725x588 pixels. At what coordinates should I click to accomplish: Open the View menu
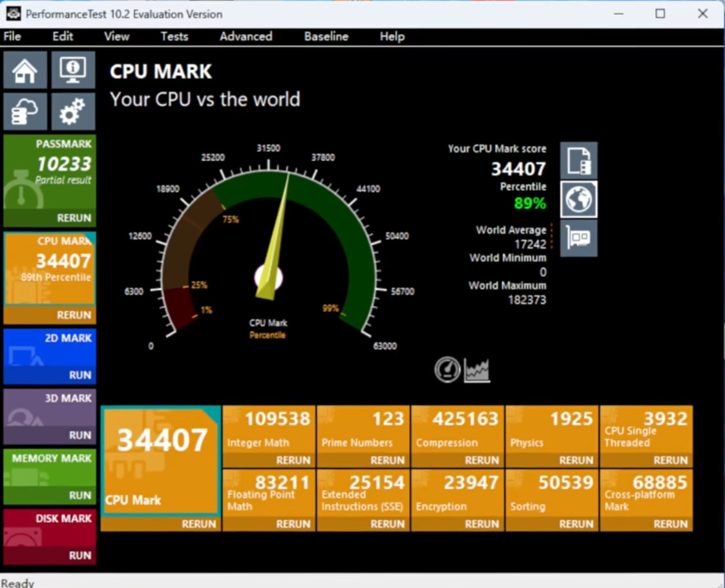pyautogui.click(x=116, y=37)
